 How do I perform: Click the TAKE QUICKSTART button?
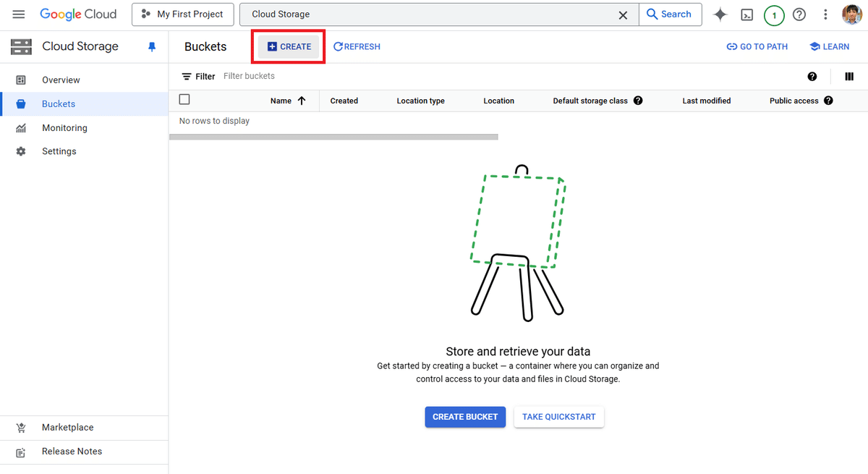559,417
